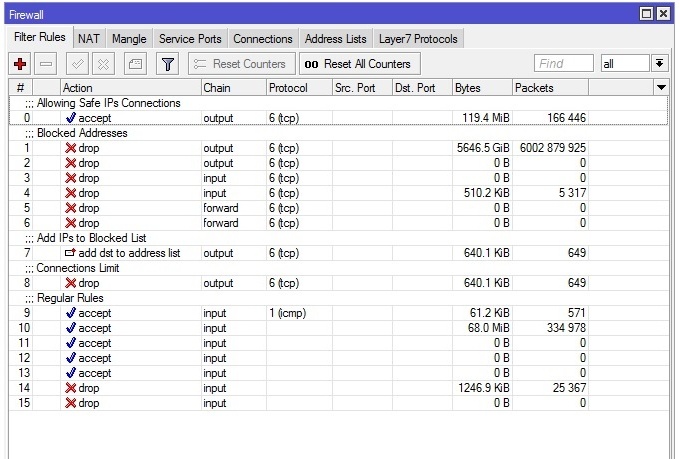Click the drop icon on rule 1
The image size is (680, 459).
click(x=70, y=148)
